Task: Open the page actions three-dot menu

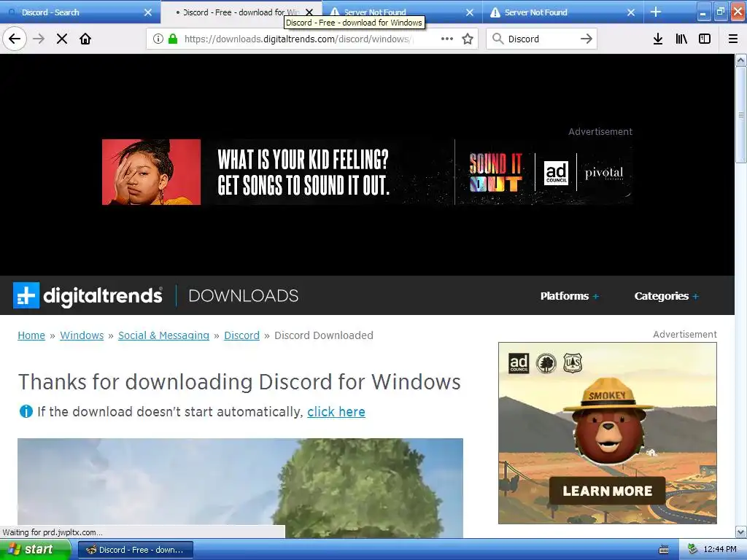Action: (447, 39)
